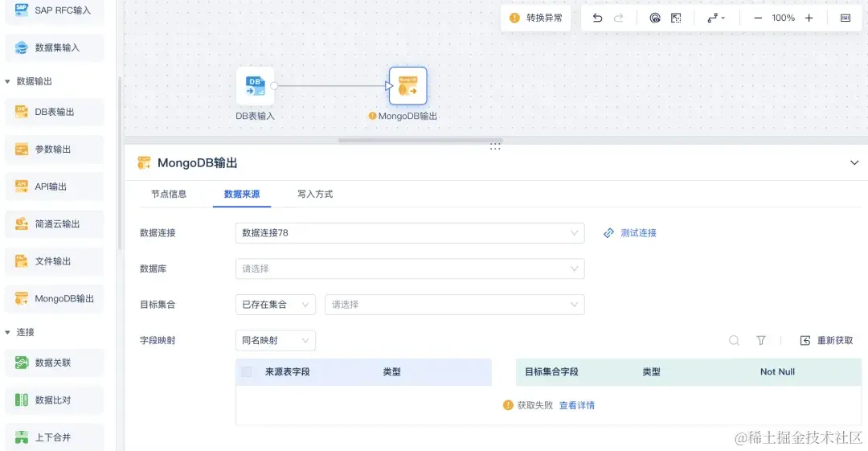Open the 数据库 请选择 dropdown

410,269
